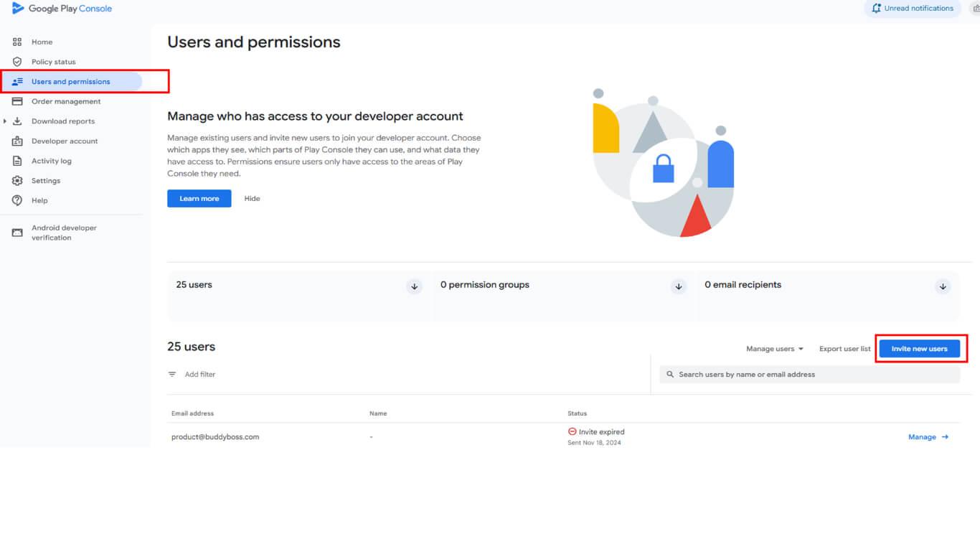Click the Settings gear icon
The width and height of the screenshot is (980, 552).
[x=17, y=181]
